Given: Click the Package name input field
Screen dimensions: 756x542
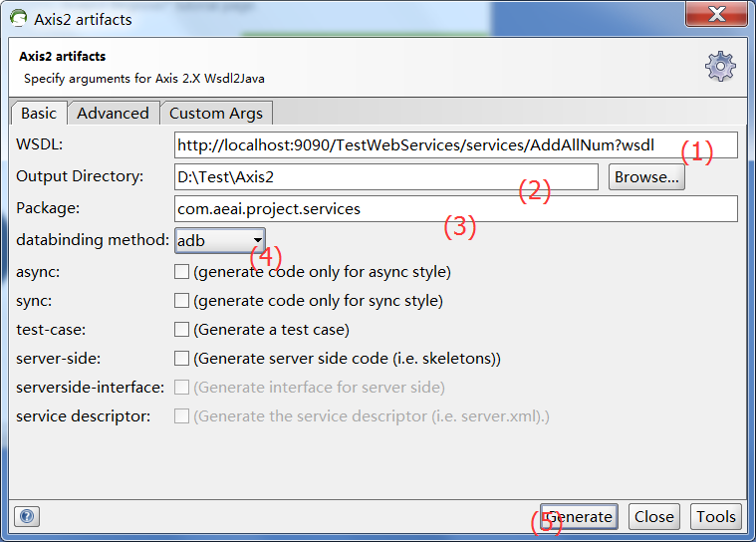Looking at the screenshot, I should pyautogui.click(x=455, y=208).
